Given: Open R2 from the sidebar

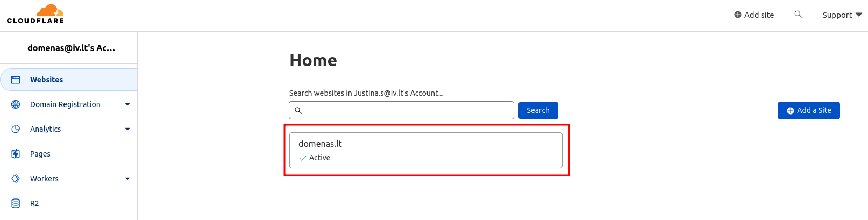Looking at the screenshot, I should tap(34, 203).
